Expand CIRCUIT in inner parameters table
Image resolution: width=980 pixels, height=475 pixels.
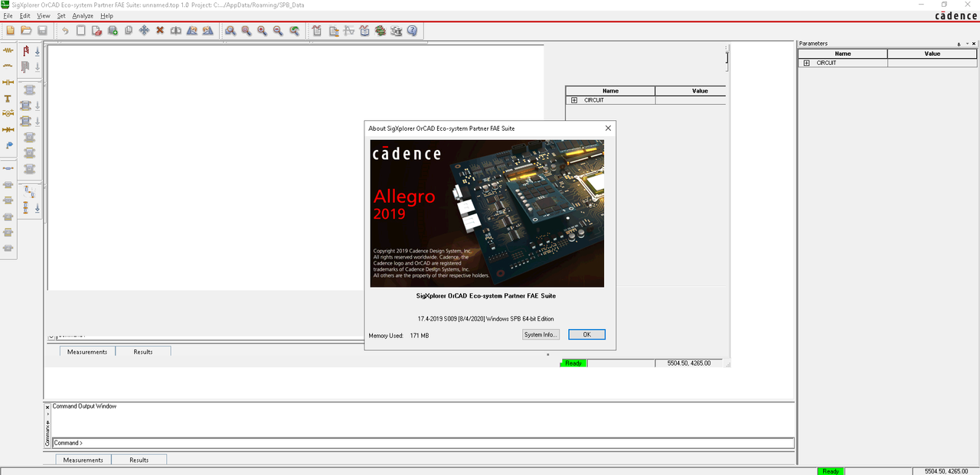click(574, 100)
